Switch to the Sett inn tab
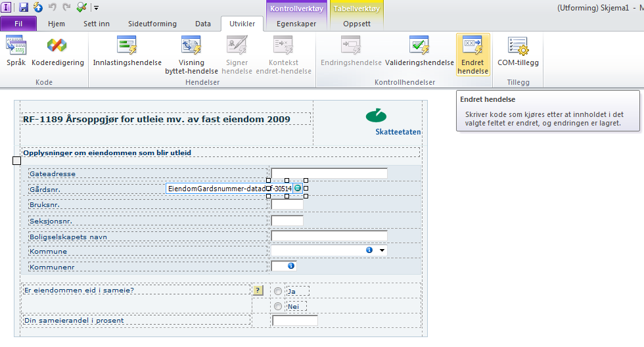Image resolution: width=644 pixels, height=347 pixels. point(97,24)
